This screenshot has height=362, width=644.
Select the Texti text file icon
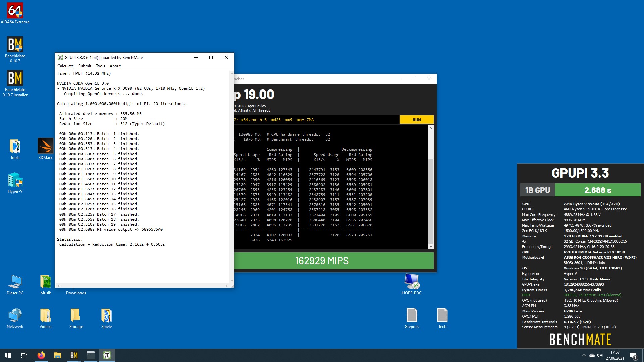(x=442, y=319)
